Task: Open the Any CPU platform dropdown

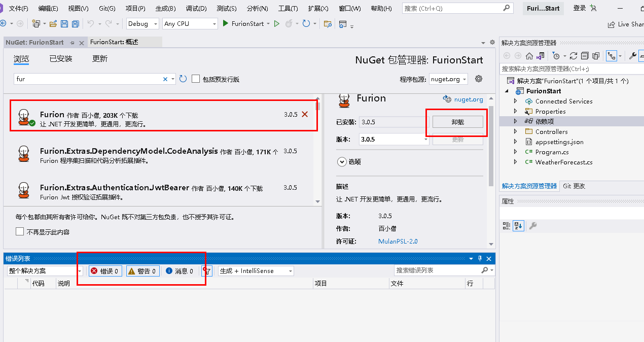Action: coord(191,24)
